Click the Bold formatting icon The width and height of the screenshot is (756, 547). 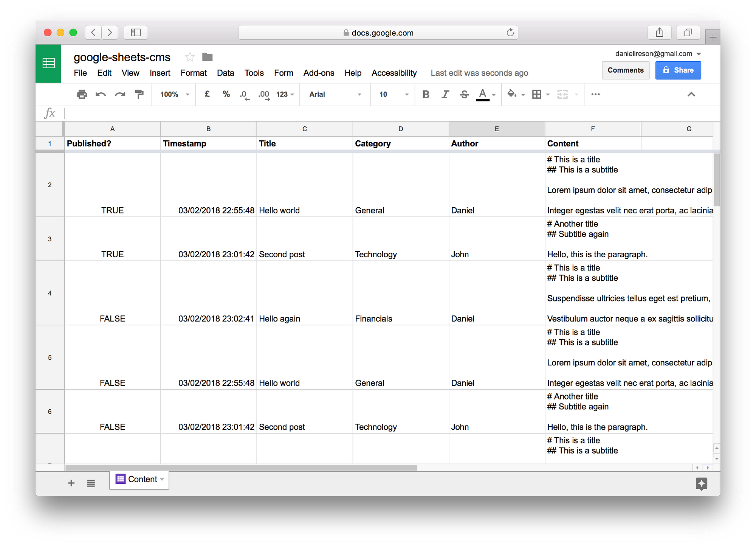click(425, 94)
